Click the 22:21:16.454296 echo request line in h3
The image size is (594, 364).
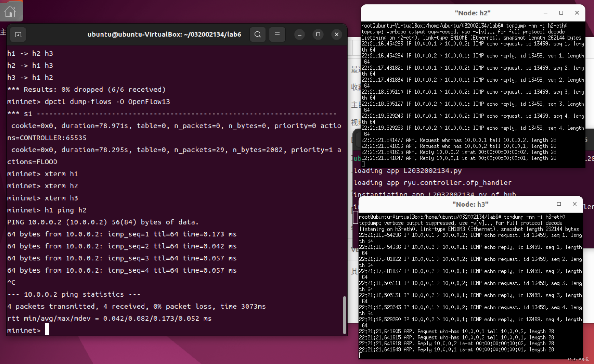[x=470, y=238]
